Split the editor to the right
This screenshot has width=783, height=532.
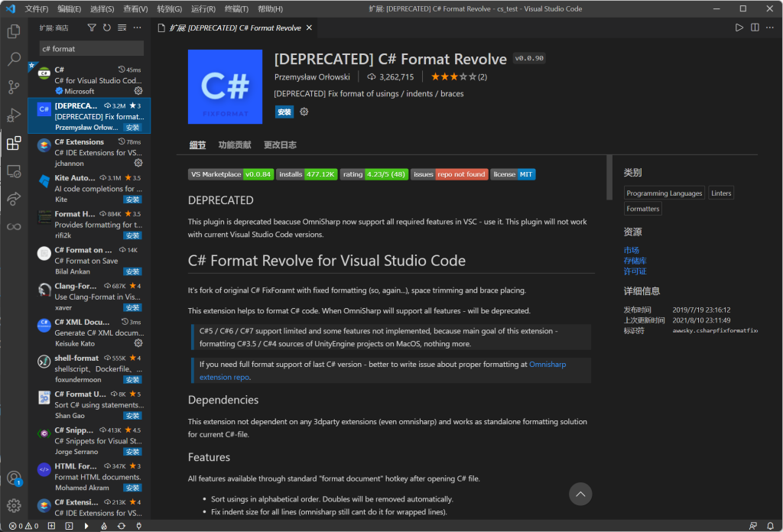755,28
